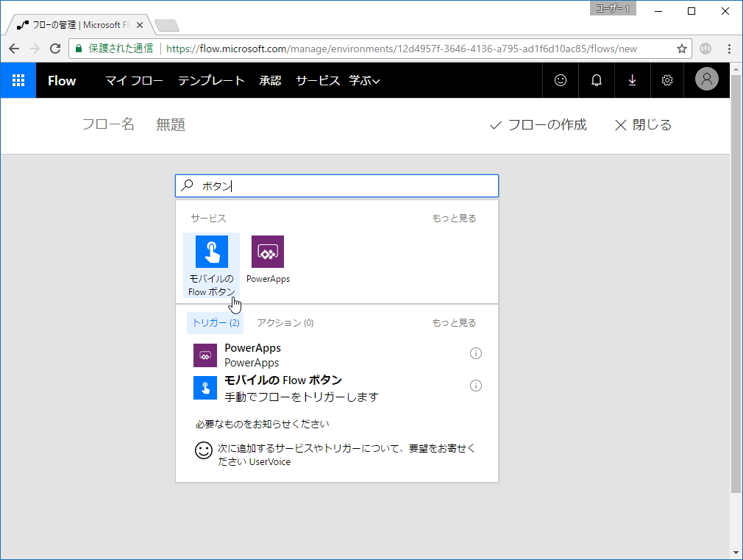Click the PowerApps trigger purple icon

(x=205, y=355)
